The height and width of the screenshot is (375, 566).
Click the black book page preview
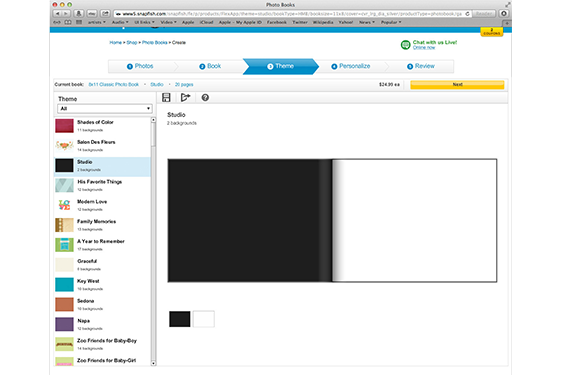pos(250,220)
